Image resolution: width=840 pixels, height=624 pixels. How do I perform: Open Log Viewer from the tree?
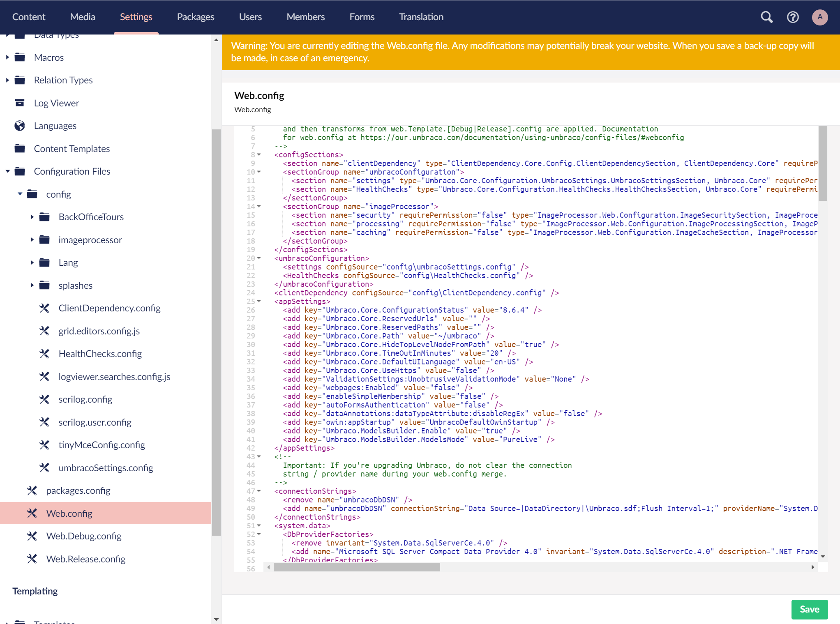(x=56, y=103)
